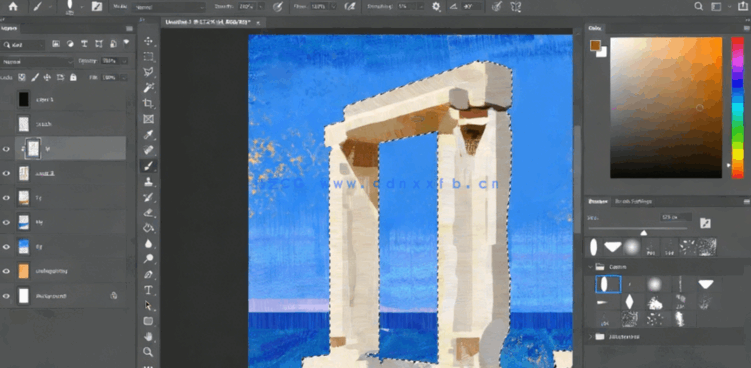
Task: Turn layer filtering switch on or off
Action: tap(126, 43)
